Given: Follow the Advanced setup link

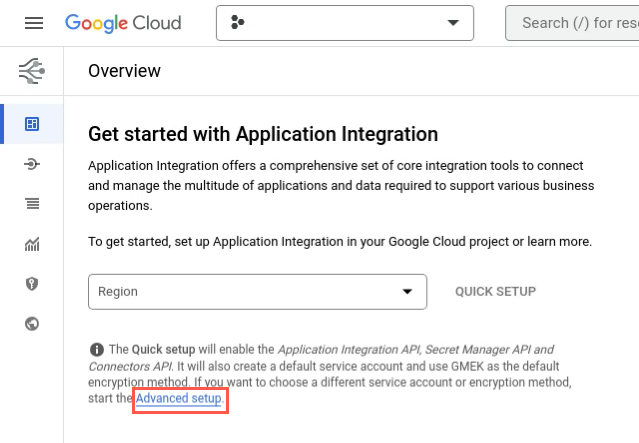Looking at the screenshot, I should (179, 399).
